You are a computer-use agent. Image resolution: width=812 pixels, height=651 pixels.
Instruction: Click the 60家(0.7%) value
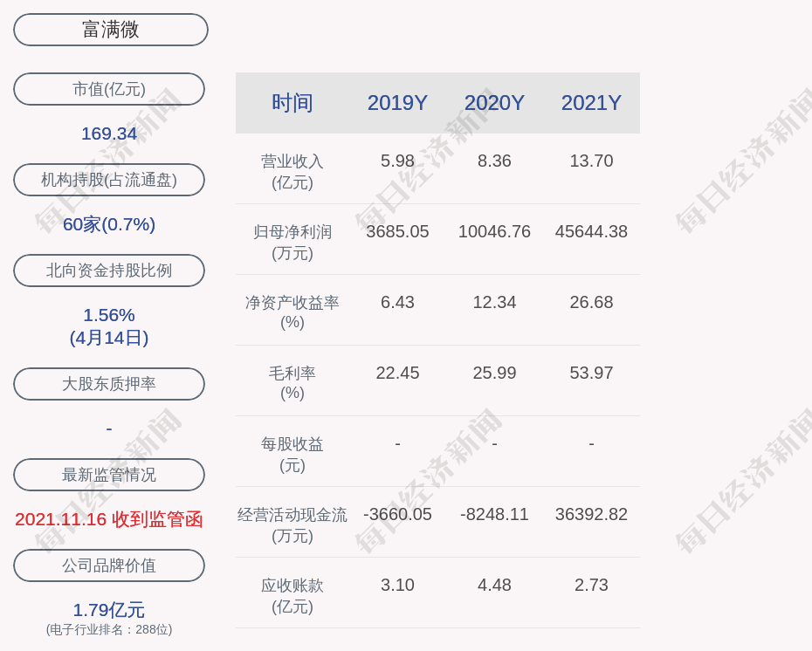point(109,224)
